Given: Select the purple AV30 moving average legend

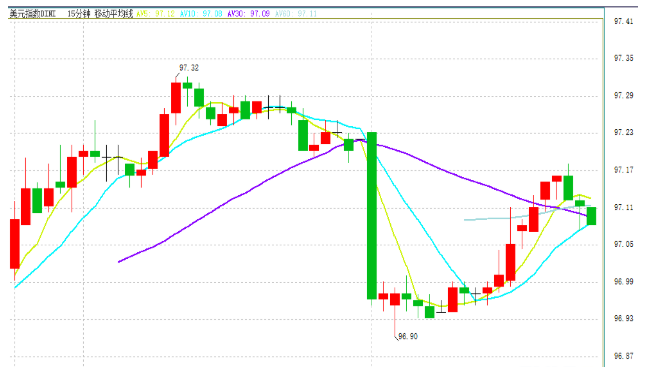Looking at the screenshot, I should (248, 14).
